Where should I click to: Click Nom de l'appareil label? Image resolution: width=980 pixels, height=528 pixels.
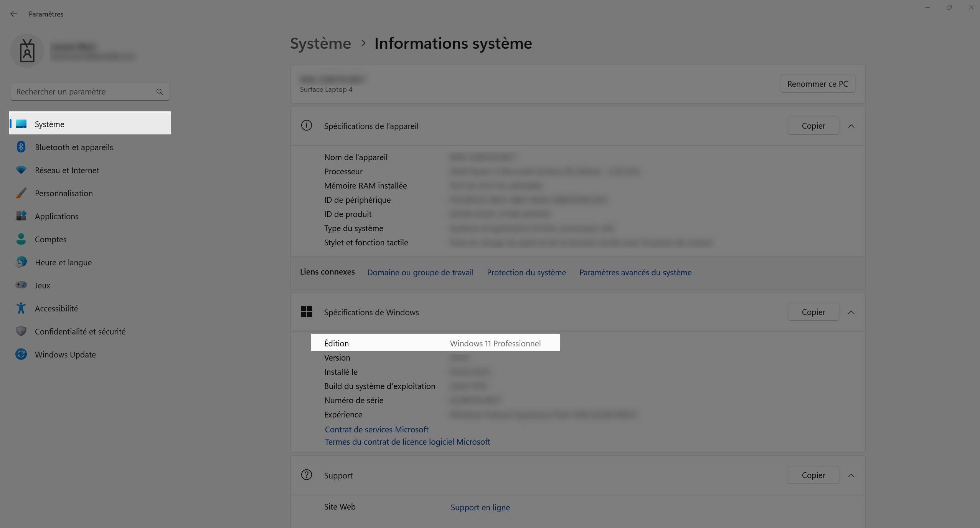[356, 157]
